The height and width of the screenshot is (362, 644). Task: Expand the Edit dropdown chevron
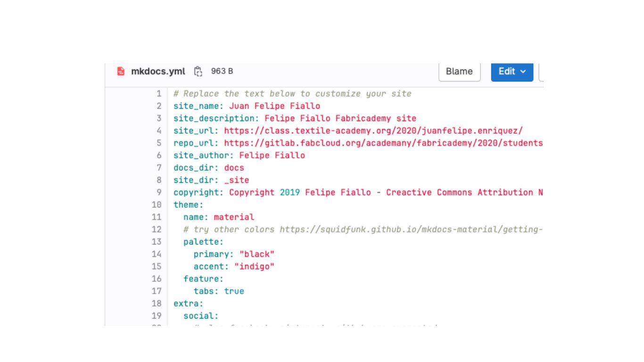coord(523,72)
